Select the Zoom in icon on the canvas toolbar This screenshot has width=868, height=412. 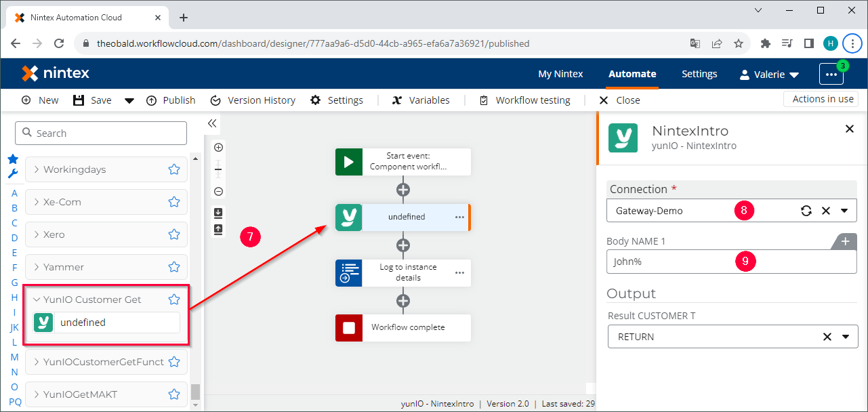click(218, 147)
